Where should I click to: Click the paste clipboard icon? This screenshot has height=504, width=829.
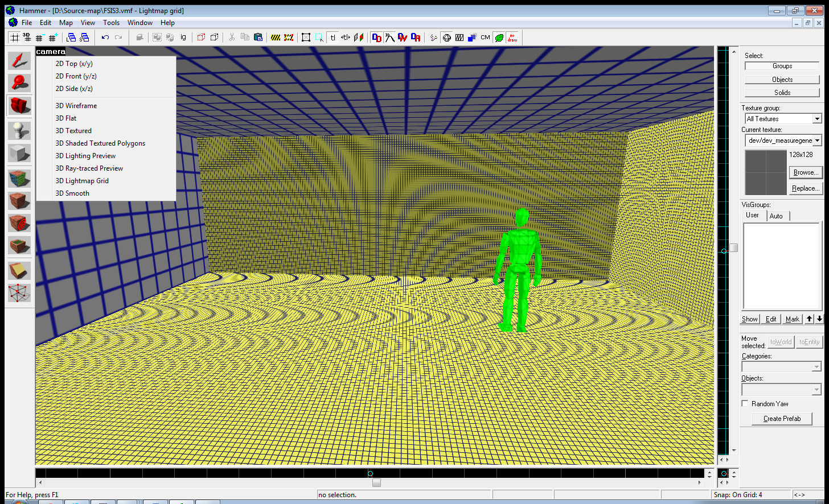click(x=258, y=38)
